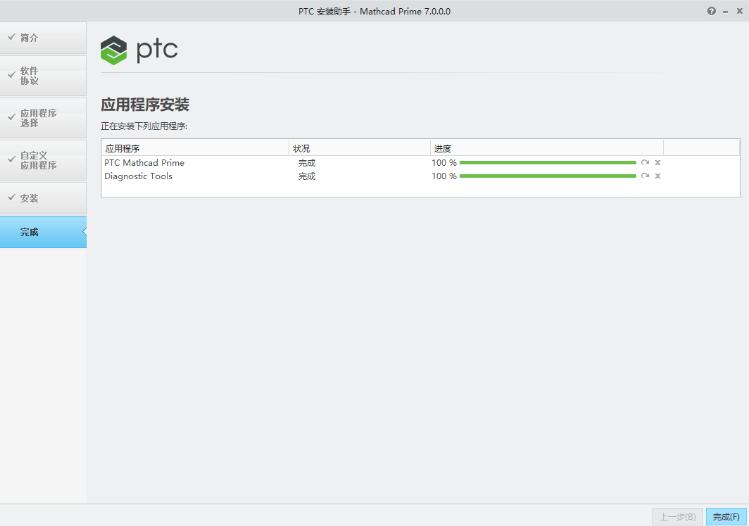
Task: Click the Diagnostic Tools progress bar
Action: pos(547,176)
